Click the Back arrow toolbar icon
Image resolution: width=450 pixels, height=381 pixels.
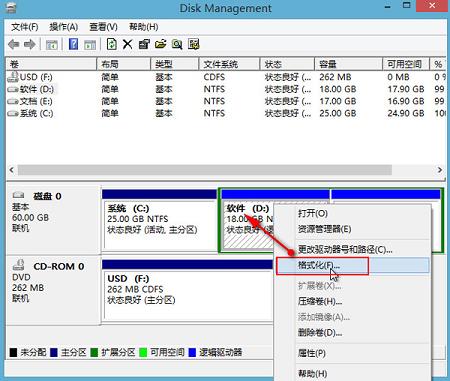(x=14, y=44)
